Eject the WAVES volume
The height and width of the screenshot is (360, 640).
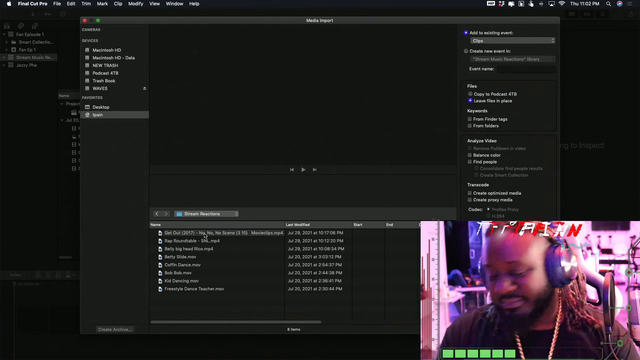tap(144, 89)
